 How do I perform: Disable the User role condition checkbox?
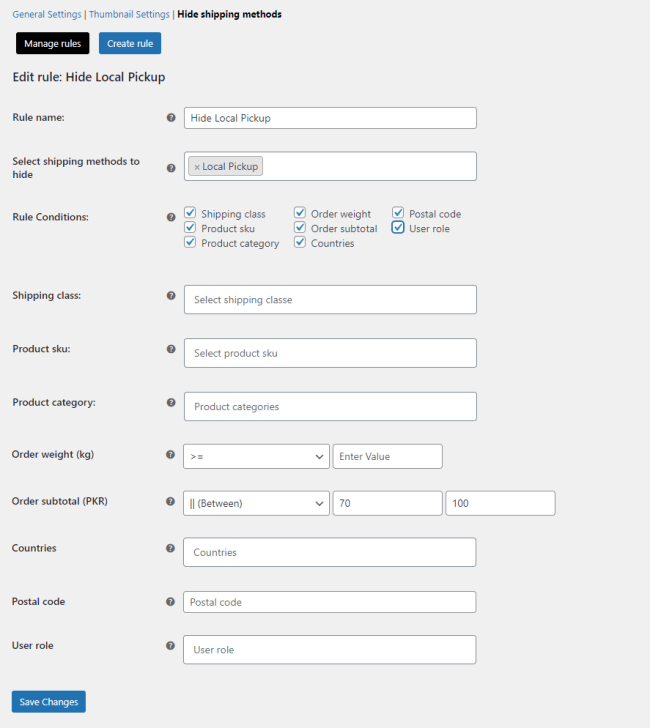point(398,228)
